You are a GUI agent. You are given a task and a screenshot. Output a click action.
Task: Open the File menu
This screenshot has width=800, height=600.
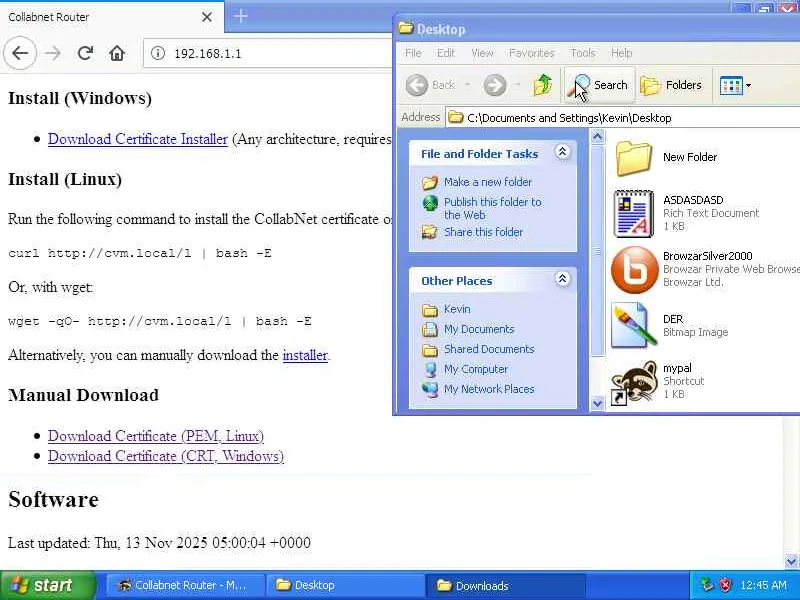point(413,53)
